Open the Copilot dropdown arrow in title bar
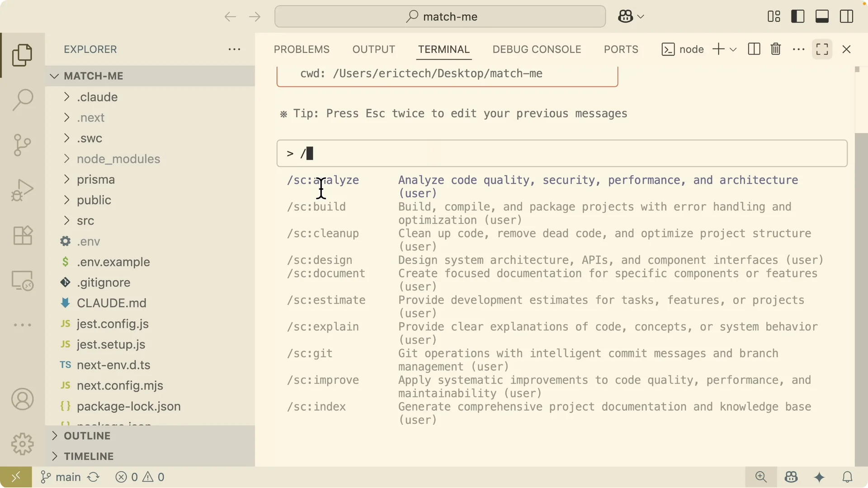868x488 pixels. [641, 17]
